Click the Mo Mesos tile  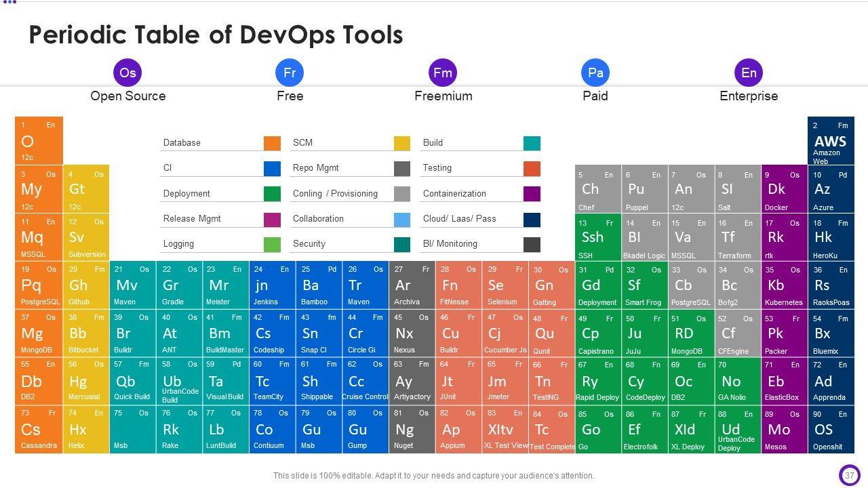click(x=784, y=430)
